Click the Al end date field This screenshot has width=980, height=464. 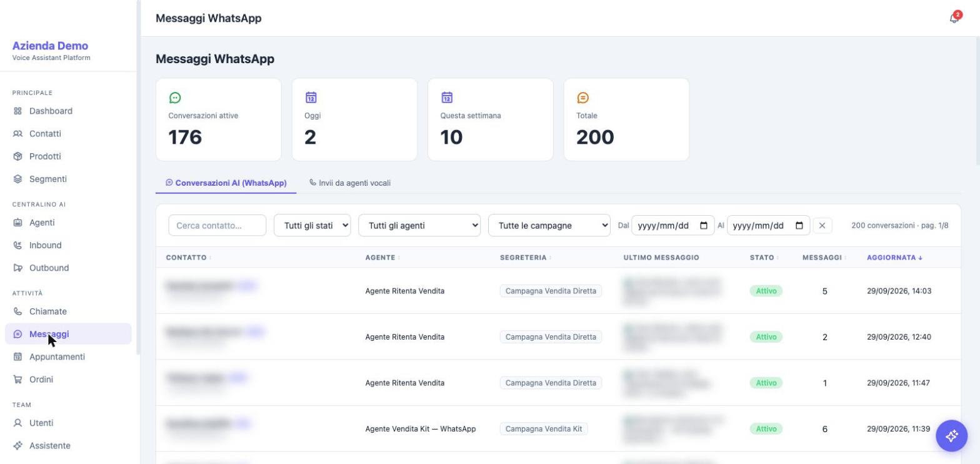[768, 226]
